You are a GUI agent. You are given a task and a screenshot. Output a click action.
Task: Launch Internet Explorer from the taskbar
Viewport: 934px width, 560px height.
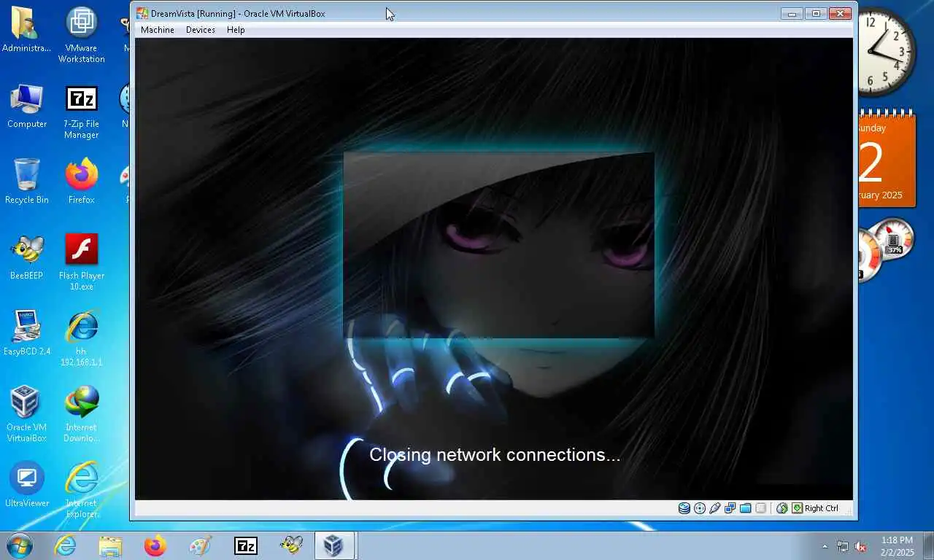[x=65, y=545]
